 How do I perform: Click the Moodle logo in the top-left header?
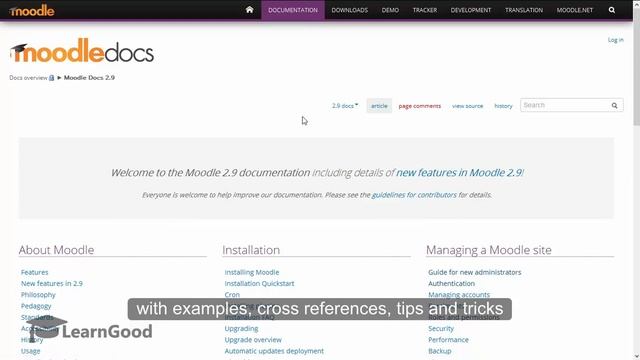[x=31, y=11]
